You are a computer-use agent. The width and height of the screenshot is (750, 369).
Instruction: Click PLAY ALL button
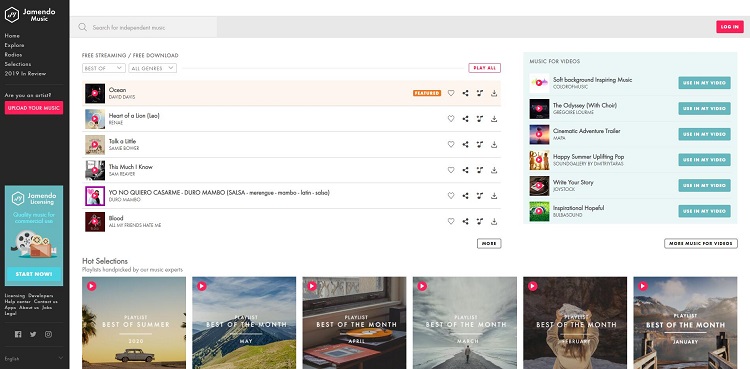(x=485, y=68)
